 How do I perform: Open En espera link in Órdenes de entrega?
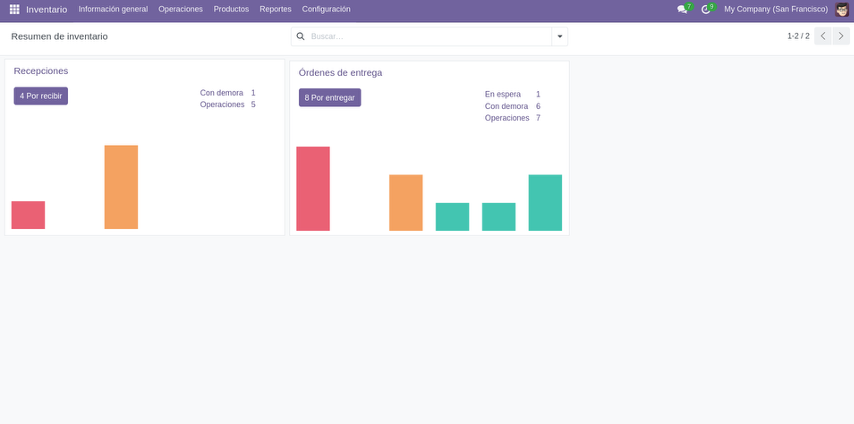pos(502,94)
